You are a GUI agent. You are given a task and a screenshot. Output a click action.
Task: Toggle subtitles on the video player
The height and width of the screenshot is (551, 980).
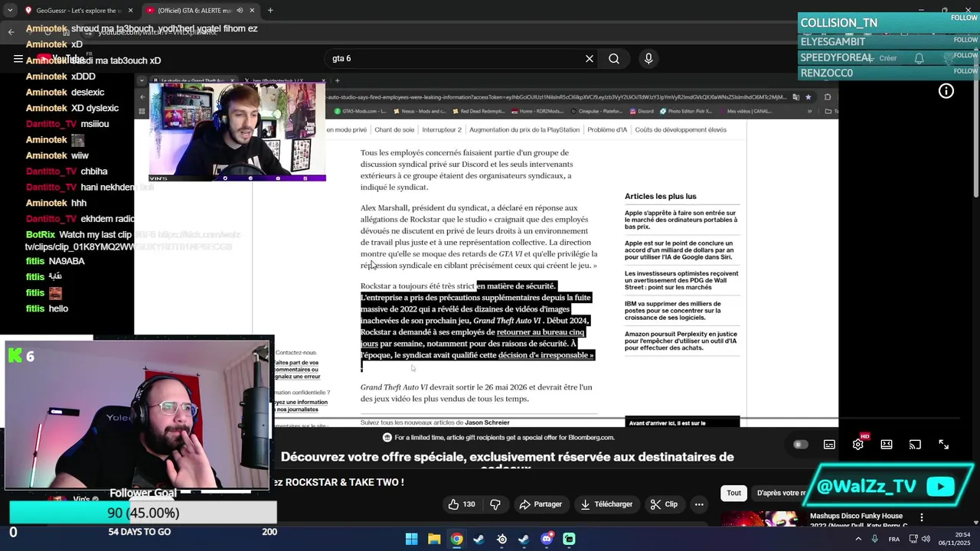(829, 445)
